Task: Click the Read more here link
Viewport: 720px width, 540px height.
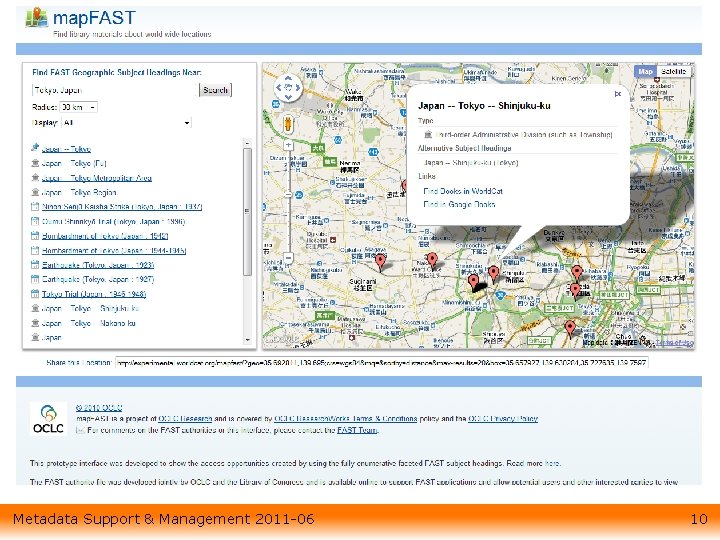Action: point(552,463)
